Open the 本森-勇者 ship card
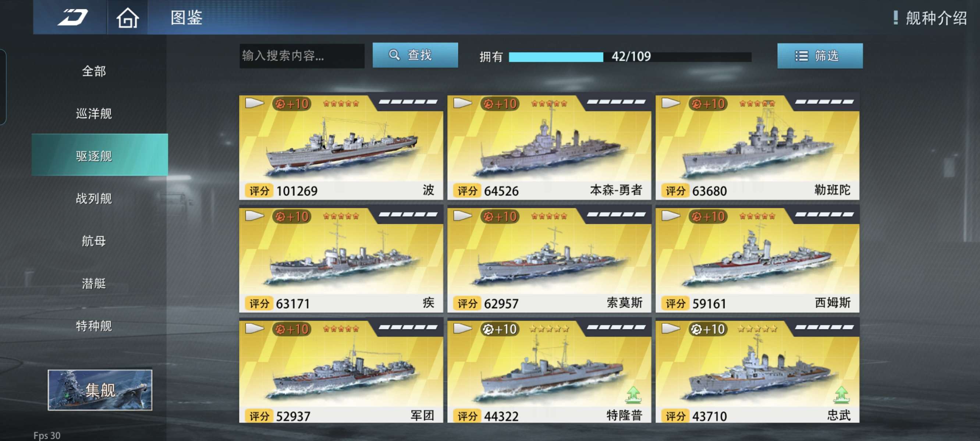The width and height of the screenshot is (980, 441). click(x=549, y=147)
